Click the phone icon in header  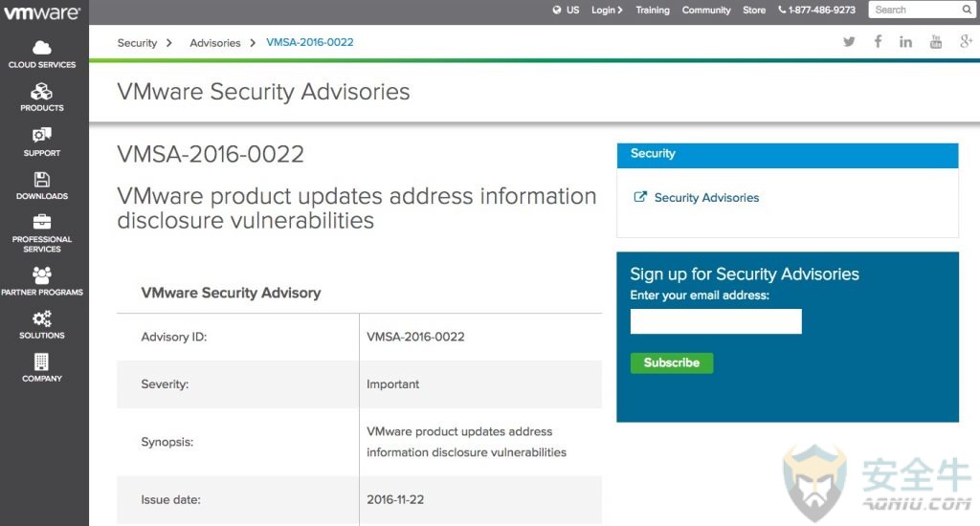pos(782,10)
